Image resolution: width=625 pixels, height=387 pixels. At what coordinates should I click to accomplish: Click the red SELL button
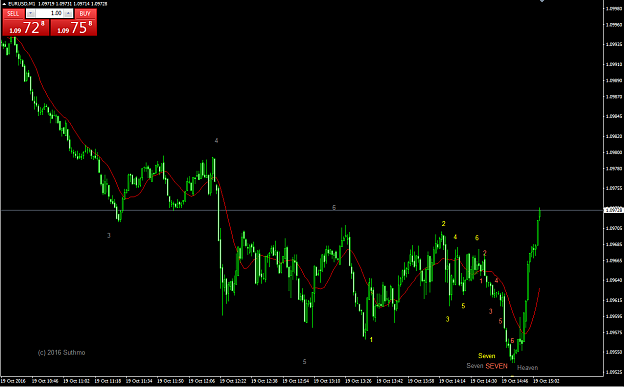pyautogui.click(x=13, y=14)
